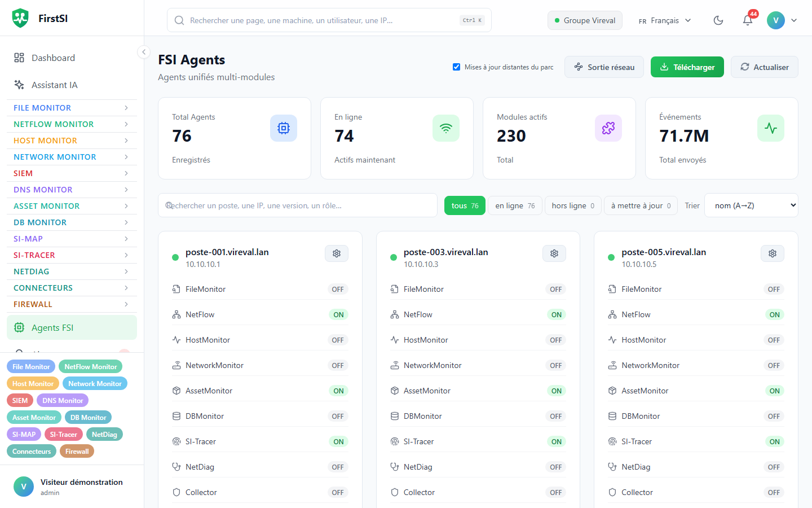Toggle FileMonitor OFF for poste-003.vireval.lan
Image resolution: width=812 pixels, height=508 pixels.
[x=556, y=289]
